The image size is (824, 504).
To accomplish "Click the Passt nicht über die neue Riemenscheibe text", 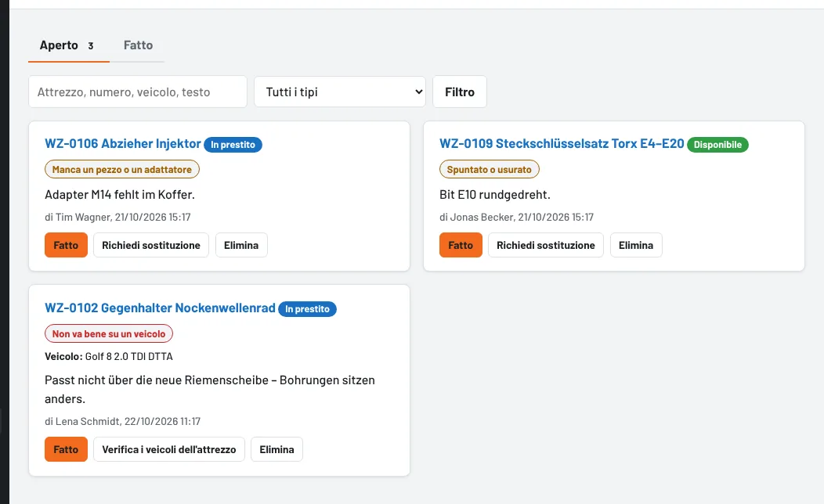I will pos(210,389).
